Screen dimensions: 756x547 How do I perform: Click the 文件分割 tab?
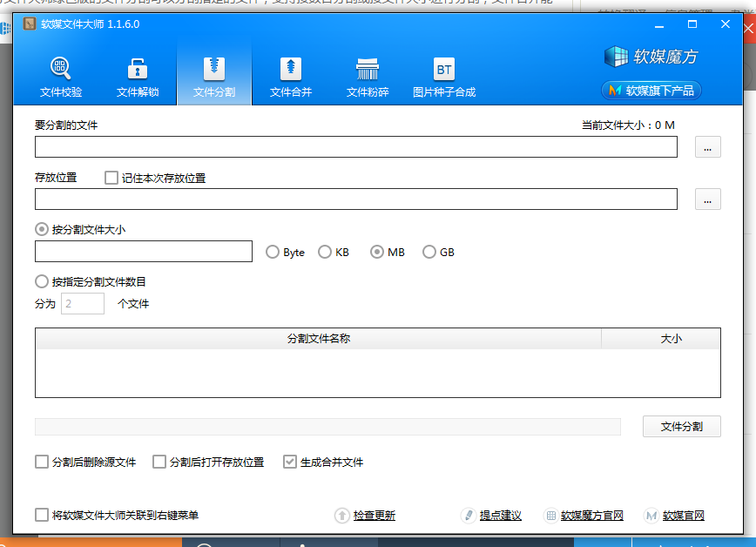(214, 76)
